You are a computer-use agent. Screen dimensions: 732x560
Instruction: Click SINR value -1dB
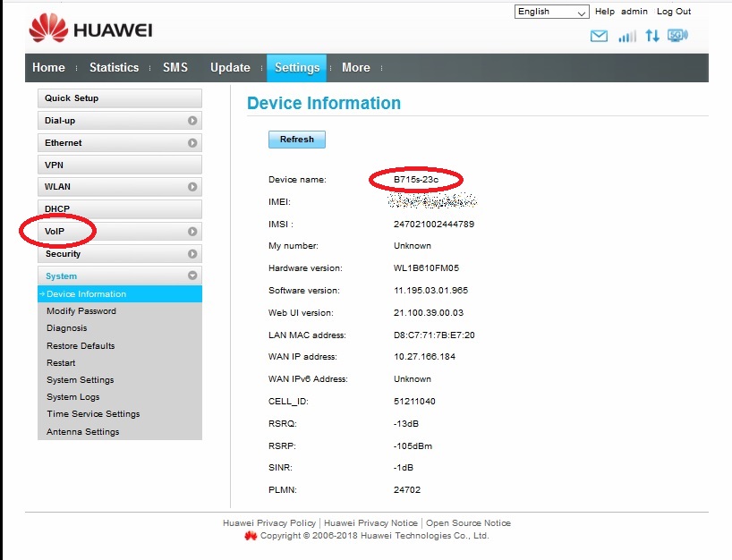404,468
